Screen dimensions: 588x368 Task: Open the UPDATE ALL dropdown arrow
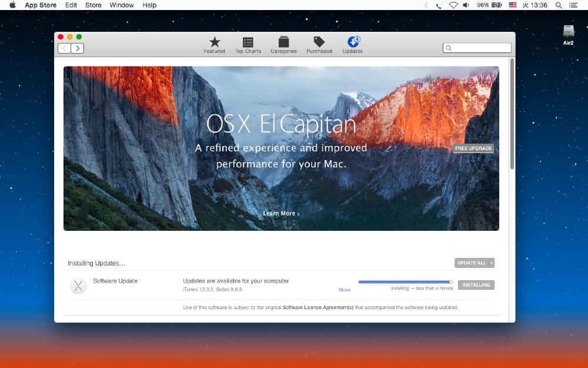coord(492,263)
